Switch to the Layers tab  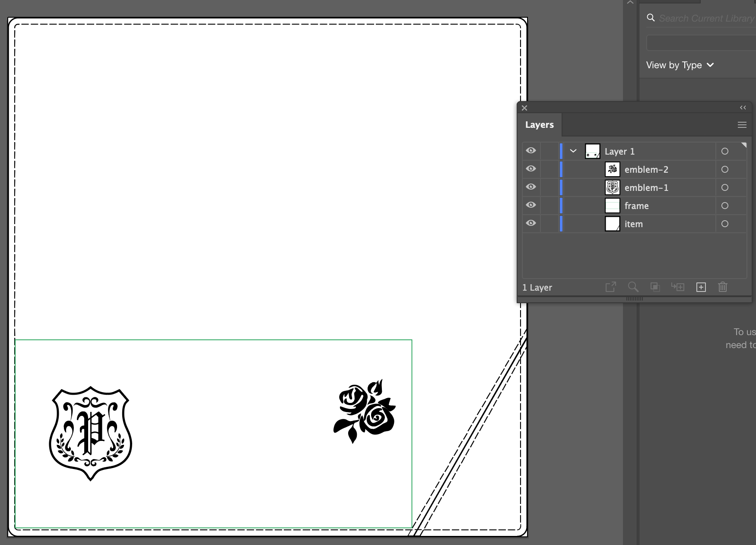coord(539,125)
